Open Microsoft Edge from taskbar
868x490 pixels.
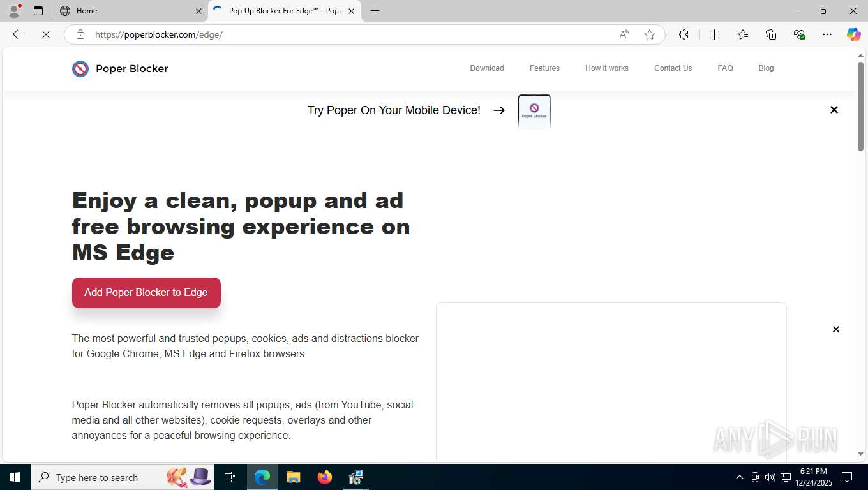[x=262, y=477]
